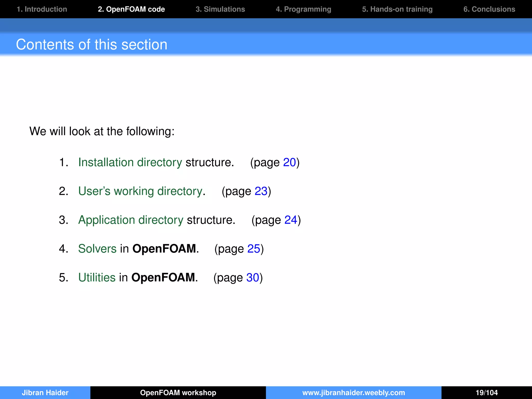Click the Utilities green text
Viewport: 532px width, 399px height.
tap(97, 278)
